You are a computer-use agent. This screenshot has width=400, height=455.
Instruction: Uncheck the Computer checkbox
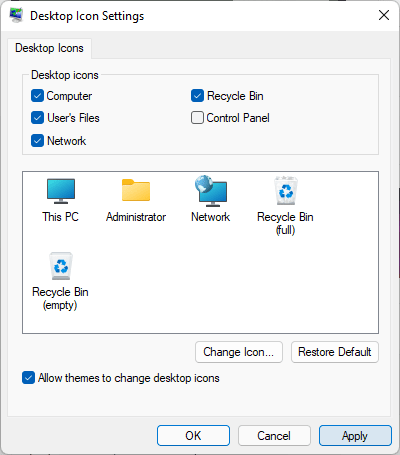(37, 96)
